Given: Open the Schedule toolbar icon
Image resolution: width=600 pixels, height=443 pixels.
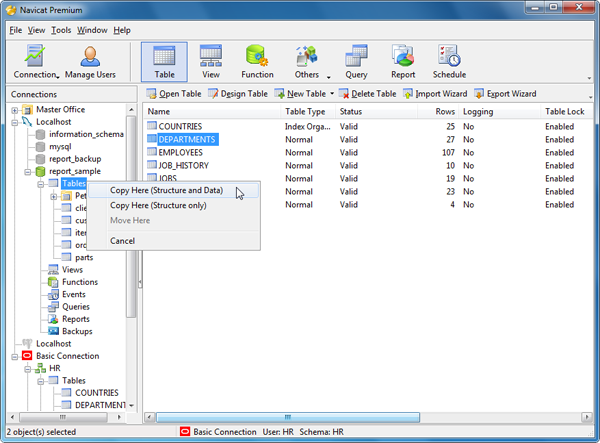Looking at the screenshot, I should (449, 62).
